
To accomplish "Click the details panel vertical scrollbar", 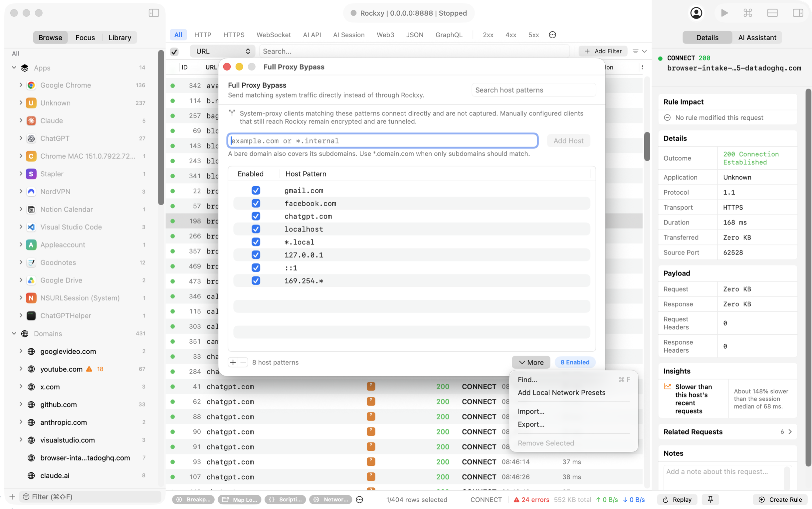I will (808, 277).
